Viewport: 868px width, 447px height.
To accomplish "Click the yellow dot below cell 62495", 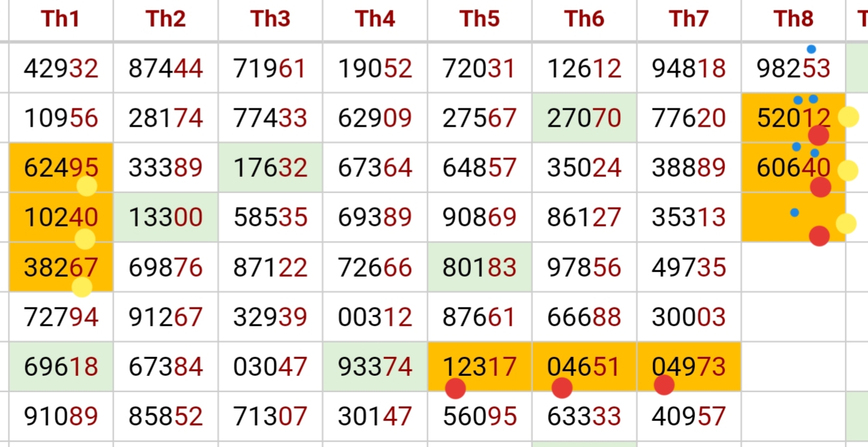I will 87,186.
